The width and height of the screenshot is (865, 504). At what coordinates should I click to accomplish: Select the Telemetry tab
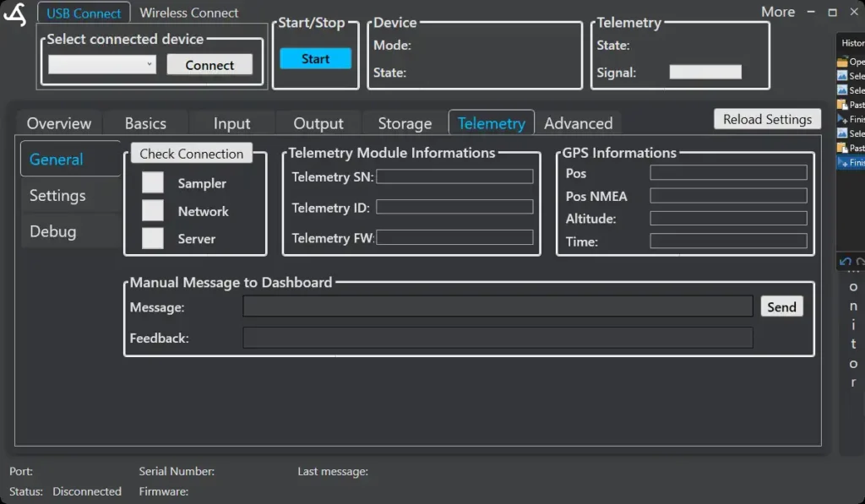click(x=492, y=122)
